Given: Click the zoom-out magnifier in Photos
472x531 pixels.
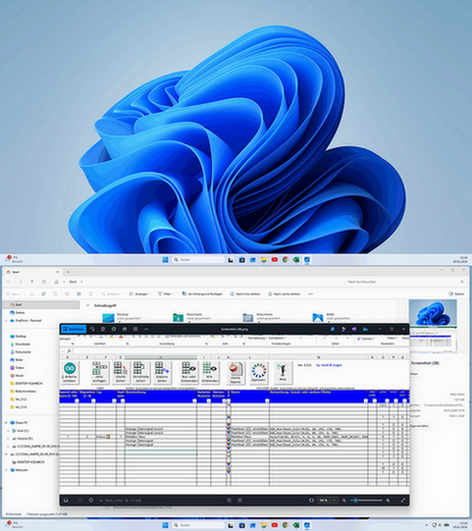Looking at the screenshot, I should click(344, 500).
